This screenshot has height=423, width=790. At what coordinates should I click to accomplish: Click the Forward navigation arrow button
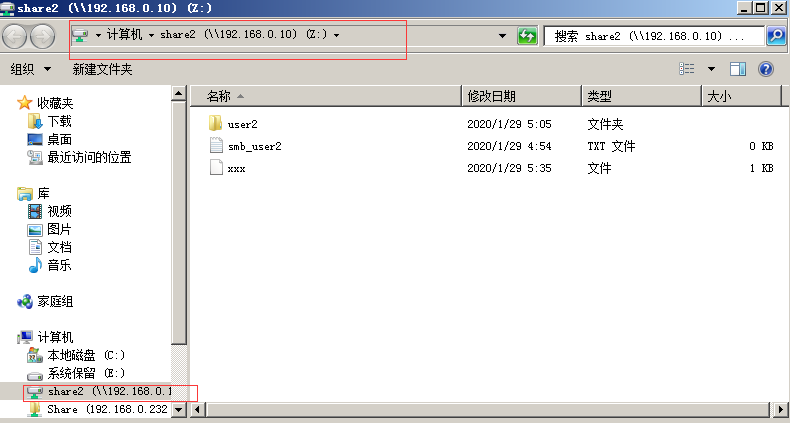coord(43,37)
